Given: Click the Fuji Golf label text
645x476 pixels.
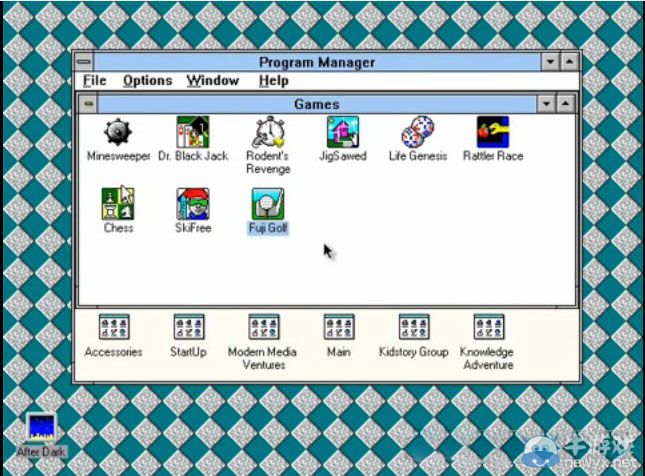Looking at the screenshot, I should [268, 228].
